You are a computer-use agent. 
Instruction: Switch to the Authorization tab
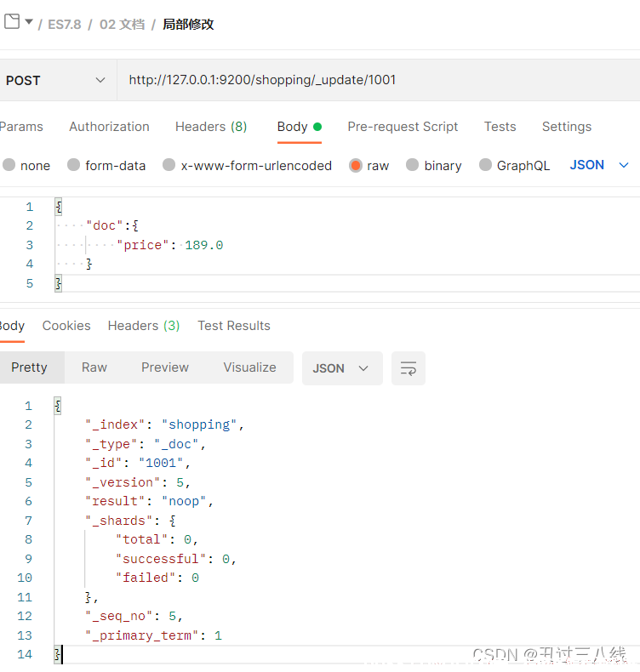109,127
